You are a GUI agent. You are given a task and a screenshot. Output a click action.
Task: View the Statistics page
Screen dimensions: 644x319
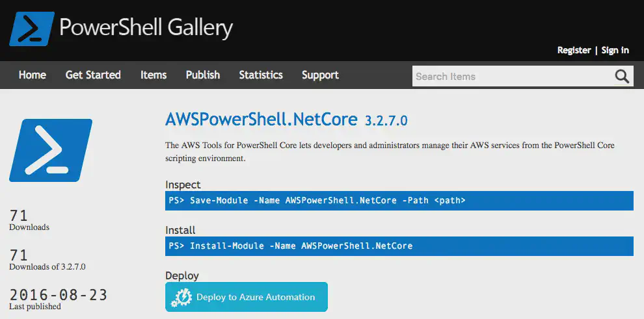tap(261, 75)
